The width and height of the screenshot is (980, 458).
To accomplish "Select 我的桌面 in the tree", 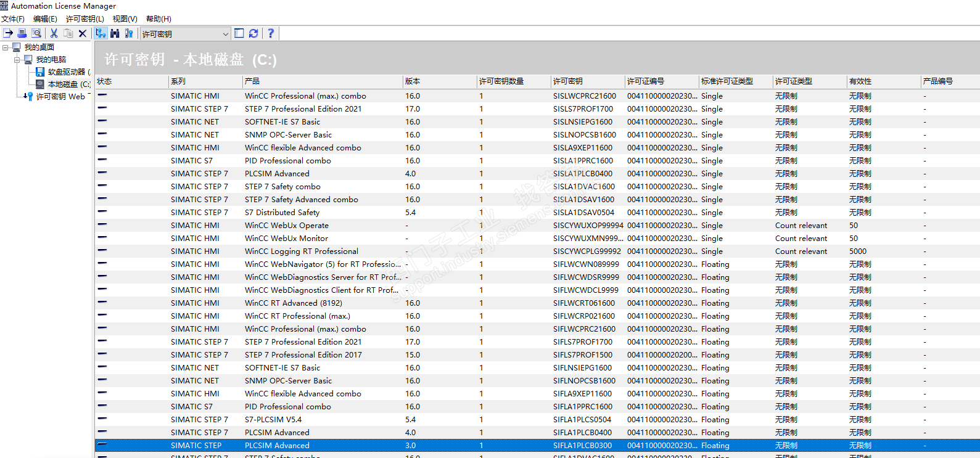I will click(x=39, y=47).
